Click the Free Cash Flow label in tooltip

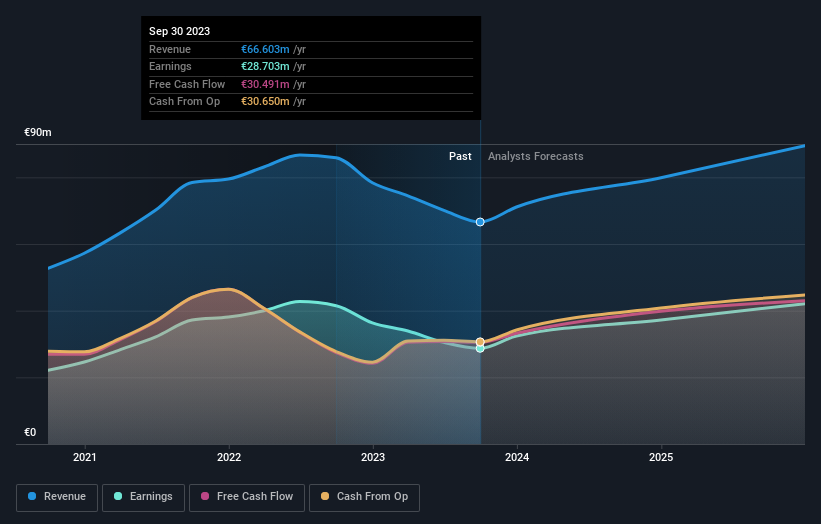coord(187,84)
